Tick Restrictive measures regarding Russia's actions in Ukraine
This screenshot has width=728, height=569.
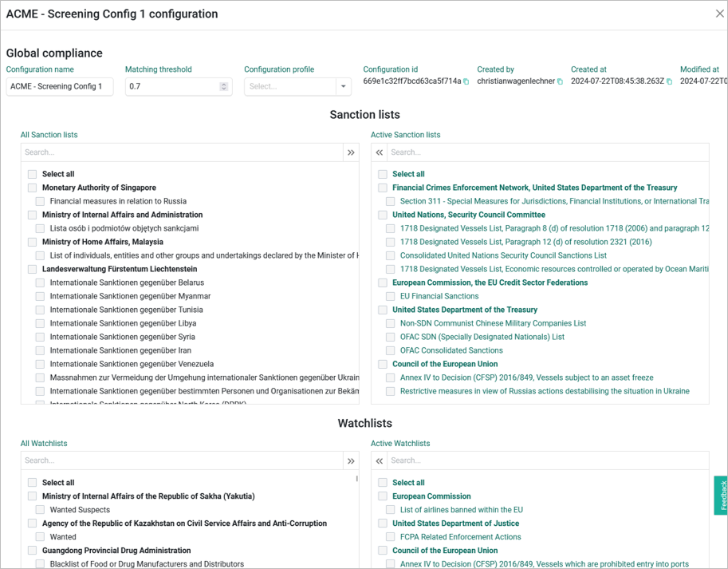click(391, 391)
